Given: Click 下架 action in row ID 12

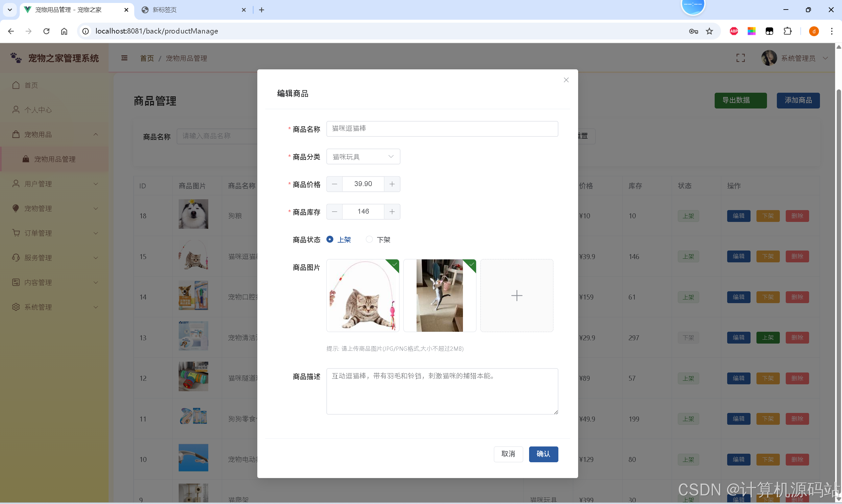Looking at the screenshot, I should [768, 378].
